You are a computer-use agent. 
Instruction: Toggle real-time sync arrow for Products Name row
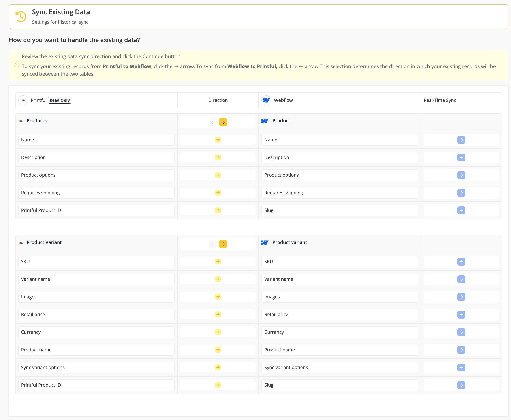click(x=461, y=140)
